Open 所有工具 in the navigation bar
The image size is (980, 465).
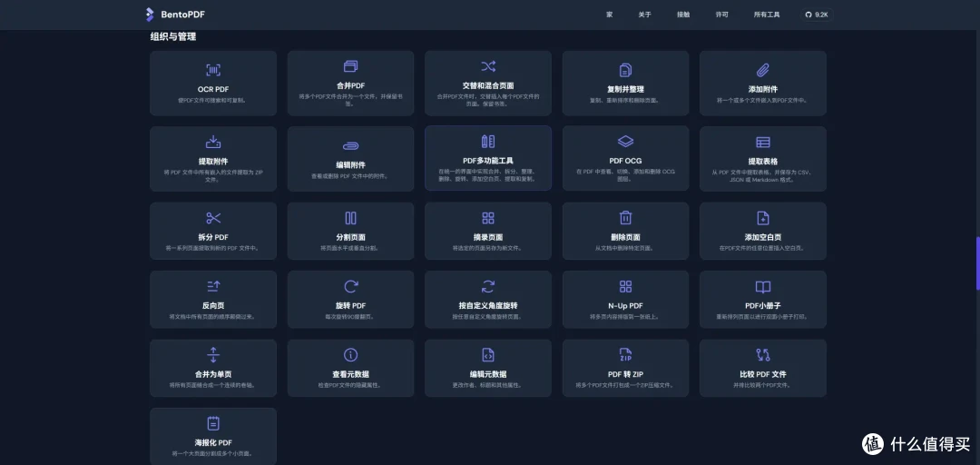(x=767, y=15)
